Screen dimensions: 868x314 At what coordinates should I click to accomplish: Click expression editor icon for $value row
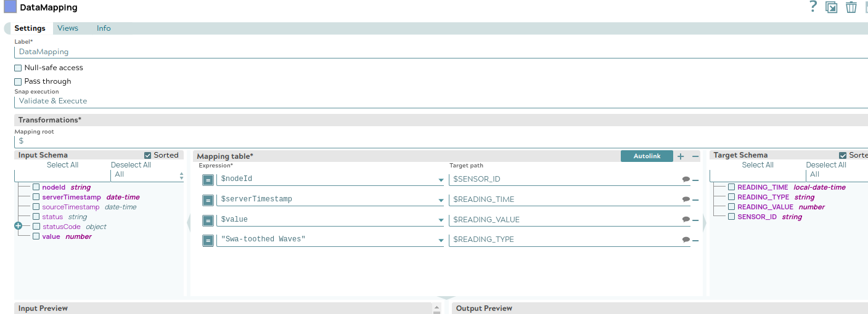tap(208, 220)
